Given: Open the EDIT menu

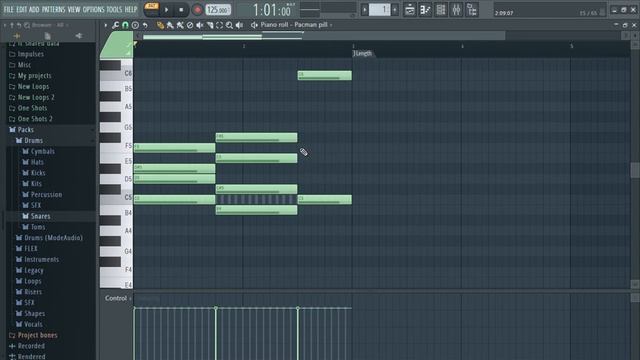Looking at the screenshot, I should click(22, 9).
